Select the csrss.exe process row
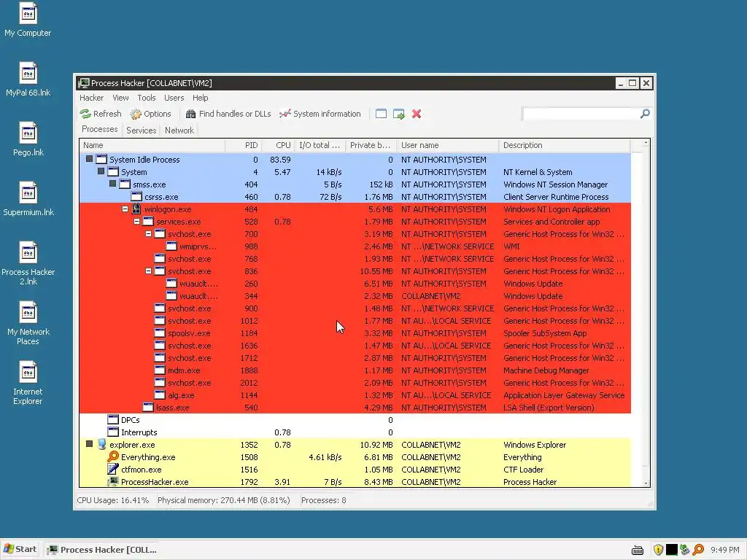 (x=355, y=197)
